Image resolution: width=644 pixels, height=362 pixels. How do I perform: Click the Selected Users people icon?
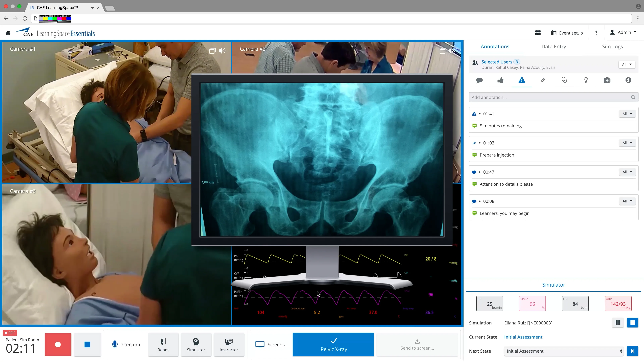click(475, 63)
